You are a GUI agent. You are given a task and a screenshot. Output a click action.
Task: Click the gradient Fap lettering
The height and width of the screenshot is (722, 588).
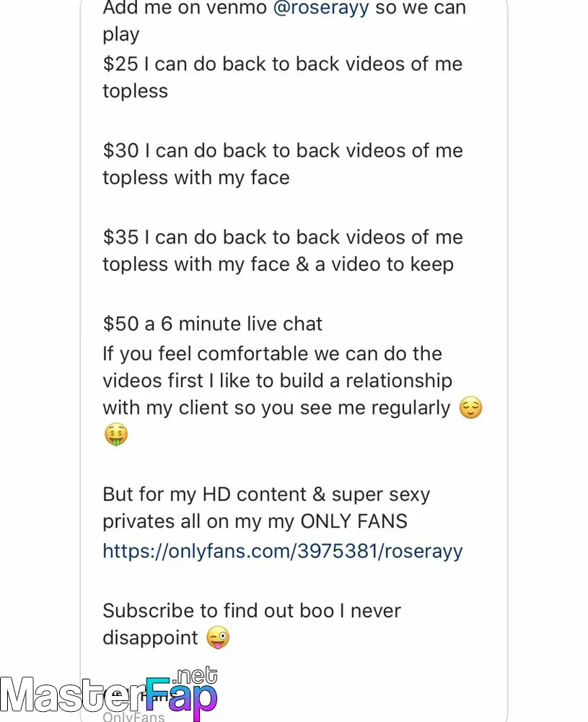pos(182,697)
